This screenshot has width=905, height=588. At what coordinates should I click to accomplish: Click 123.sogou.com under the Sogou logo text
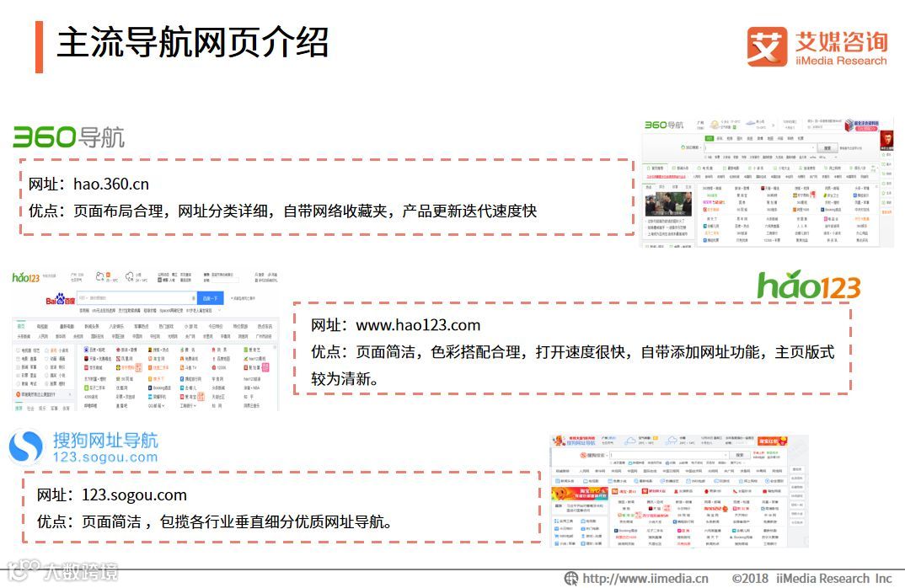tap(105, 457)
